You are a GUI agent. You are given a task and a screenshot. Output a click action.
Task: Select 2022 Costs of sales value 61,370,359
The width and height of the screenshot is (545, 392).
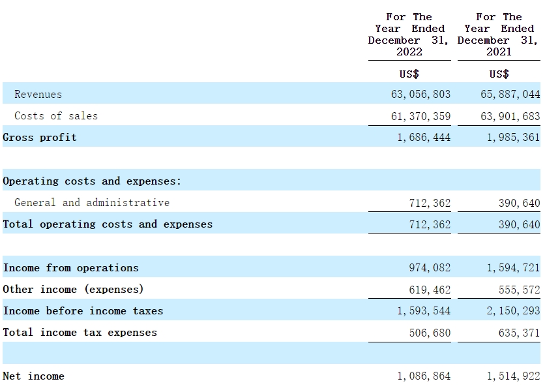pyautogui.click(x=420, y=116)
